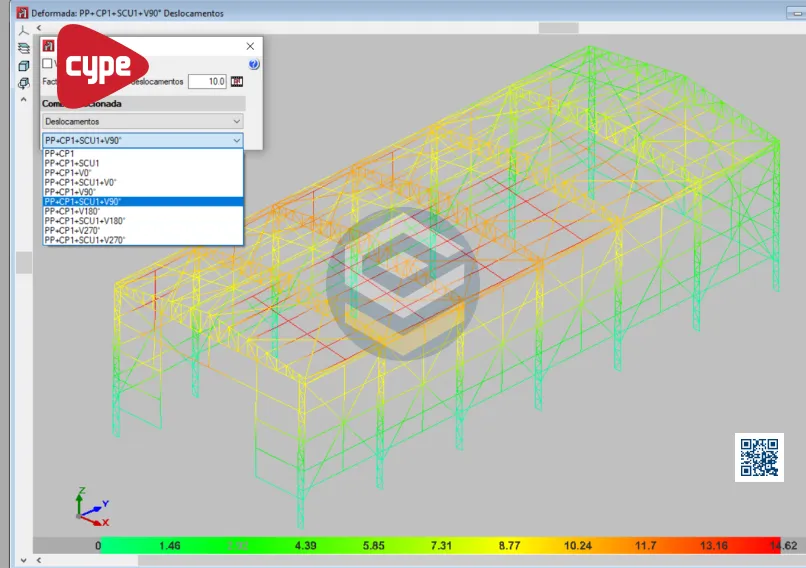This screenshot has width=806, height=568.
Task: Toggle the checkbox at top of dialog
Action: tap(48, 64)
